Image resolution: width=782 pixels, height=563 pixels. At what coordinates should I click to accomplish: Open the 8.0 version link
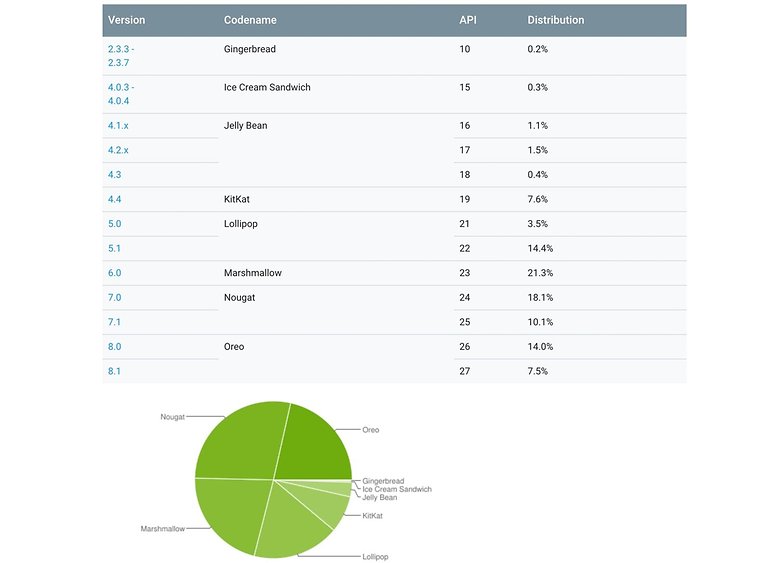[115, 347]
